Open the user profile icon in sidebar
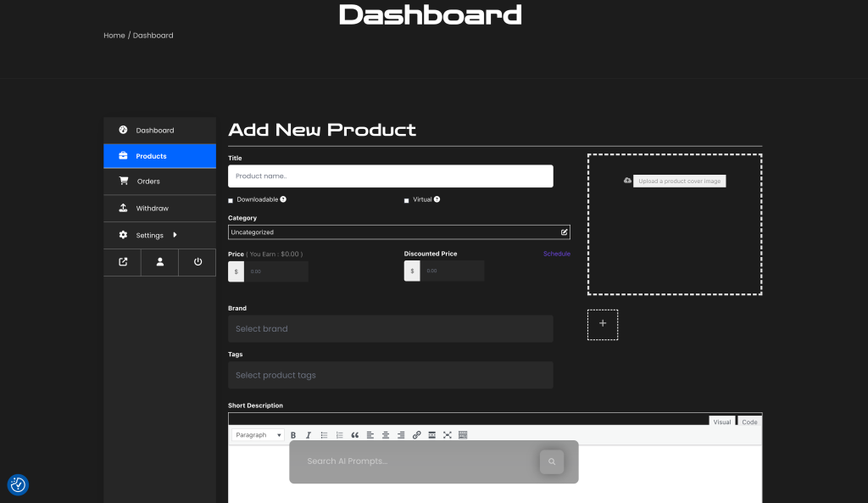Image resolution: width=868 pixels, height=503 pixels. point(160,262)
